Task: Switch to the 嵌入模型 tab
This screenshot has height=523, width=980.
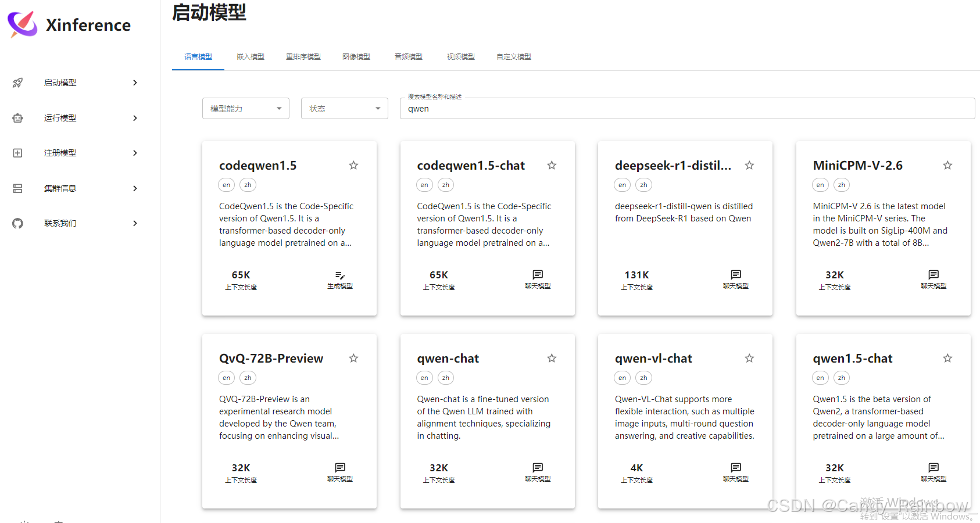Action: tap(251, 57)
